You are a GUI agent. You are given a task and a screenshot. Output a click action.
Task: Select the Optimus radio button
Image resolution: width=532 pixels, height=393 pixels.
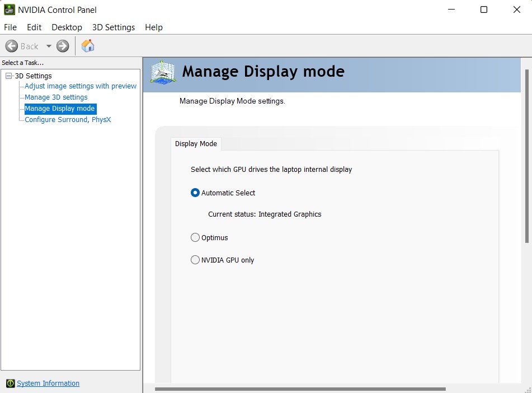point(195,237)
